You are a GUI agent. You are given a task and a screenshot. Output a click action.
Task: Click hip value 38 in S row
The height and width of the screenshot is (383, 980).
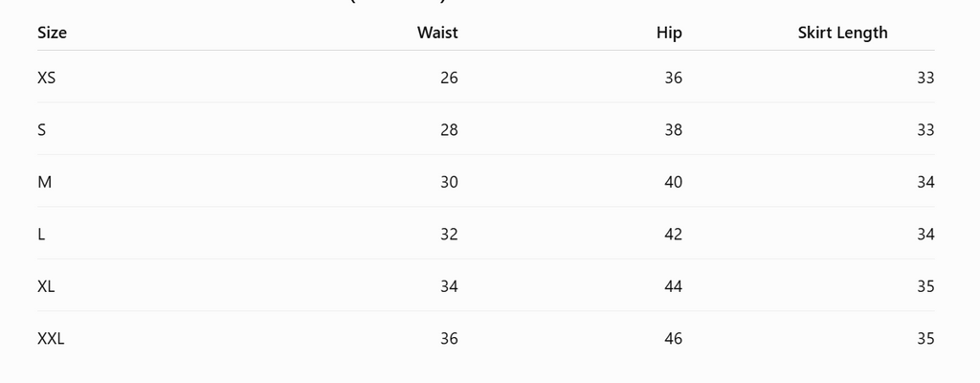(673, 130)
